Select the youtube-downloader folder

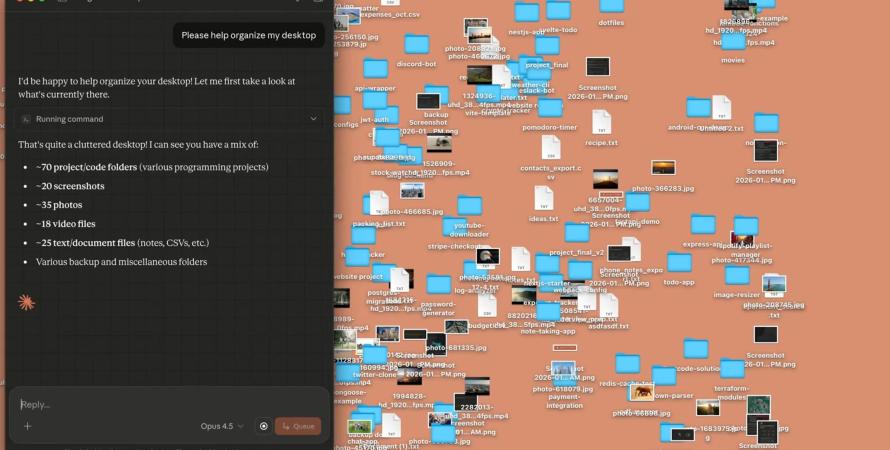pos(469,205)
